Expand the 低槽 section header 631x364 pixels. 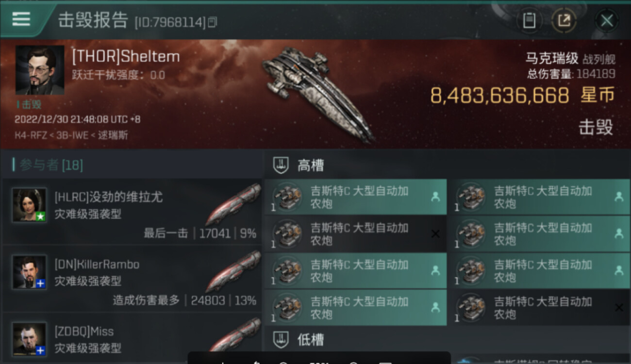pyautogui.click(x=448, y=339)
